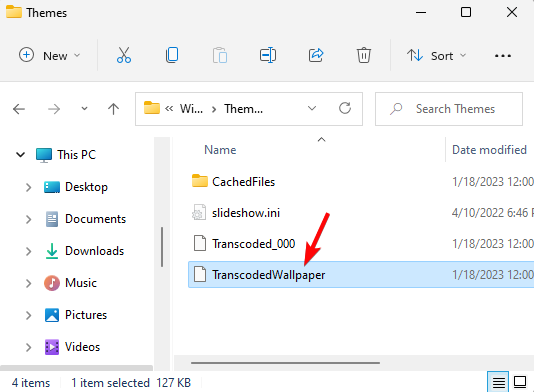This screenshot has height=392, width=534.
Task: Switch to details view layout
Action: point(499,382)
